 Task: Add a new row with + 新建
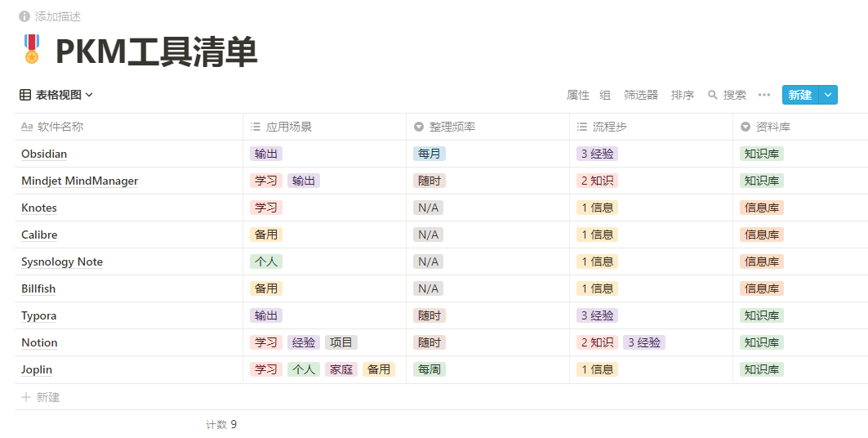[40, 397]
